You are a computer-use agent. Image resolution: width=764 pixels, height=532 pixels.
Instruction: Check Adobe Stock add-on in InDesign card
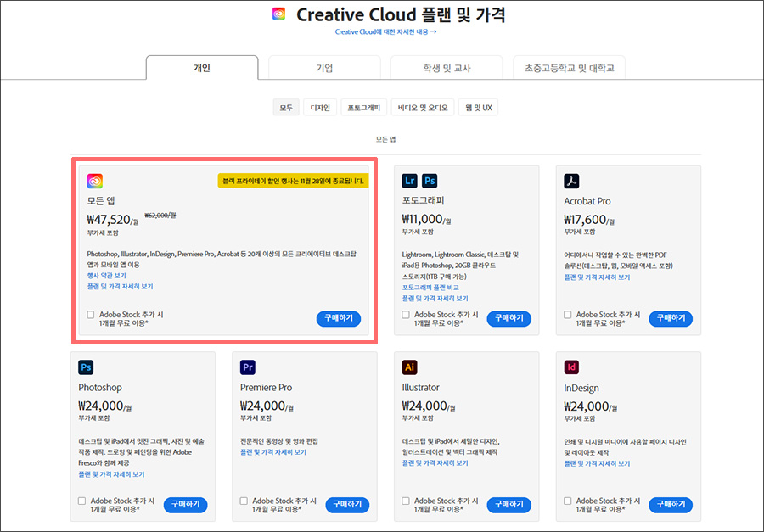567,501
